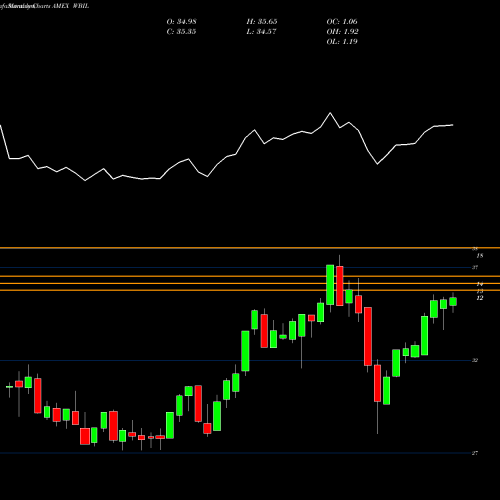
Task: Select the OH: 1.92 reading
Action: 342,32
